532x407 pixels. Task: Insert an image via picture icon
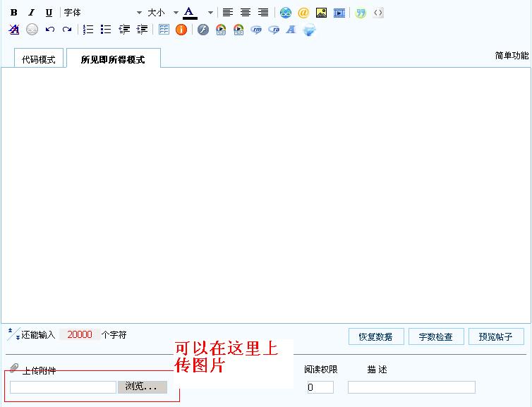(321, 13)
